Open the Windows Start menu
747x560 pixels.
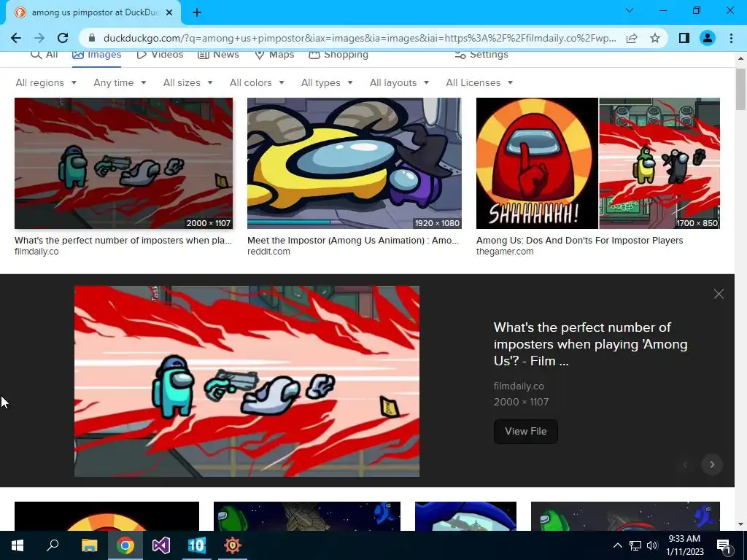(18, 545)
